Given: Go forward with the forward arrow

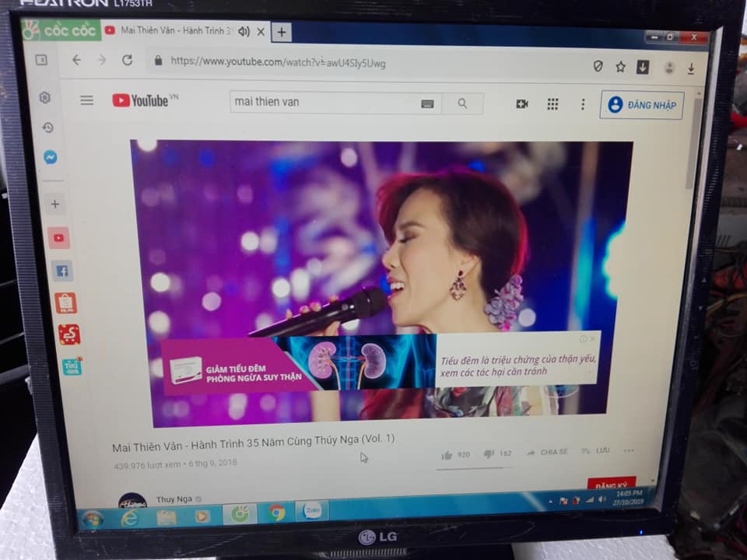Looking at the screenshot, I should [101, 60].
